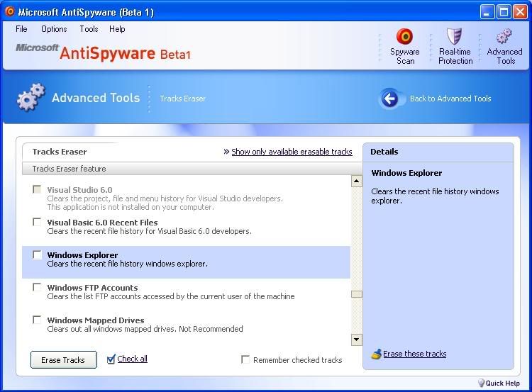
Task: Open Real-time Protection shield icon
Action: (454, 36)
